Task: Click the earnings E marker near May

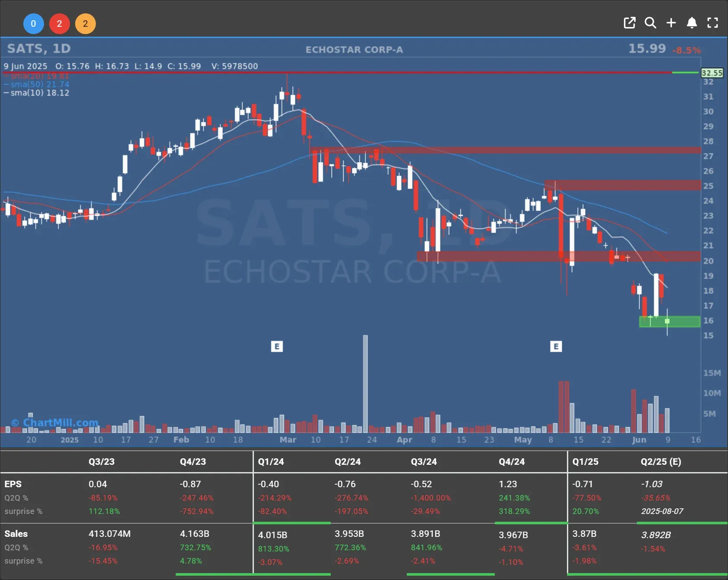Action: click(556, 347)
